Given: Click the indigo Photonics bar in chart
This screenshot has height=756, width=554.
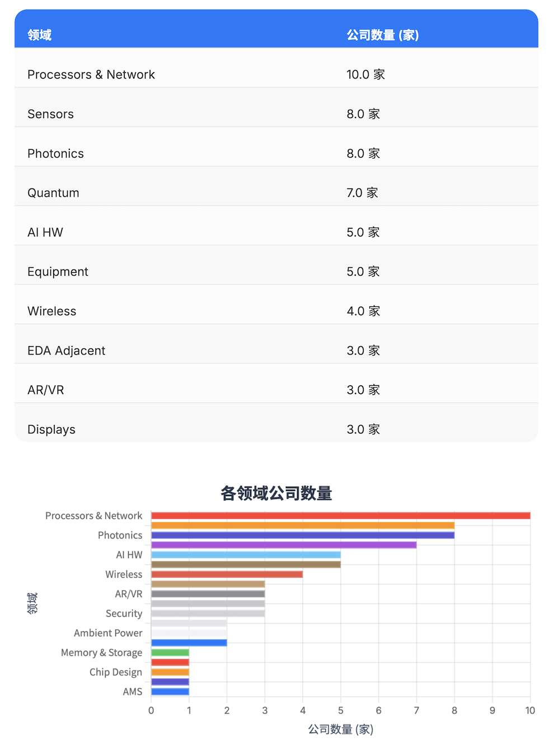Looking at the screenshot, I should point(303,535).
